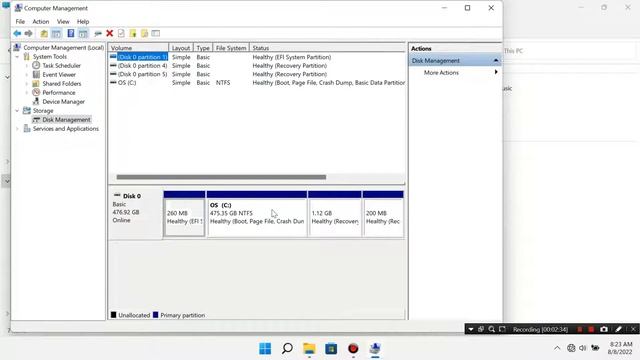Open File Explorer from the taskbar

(309, 349)
